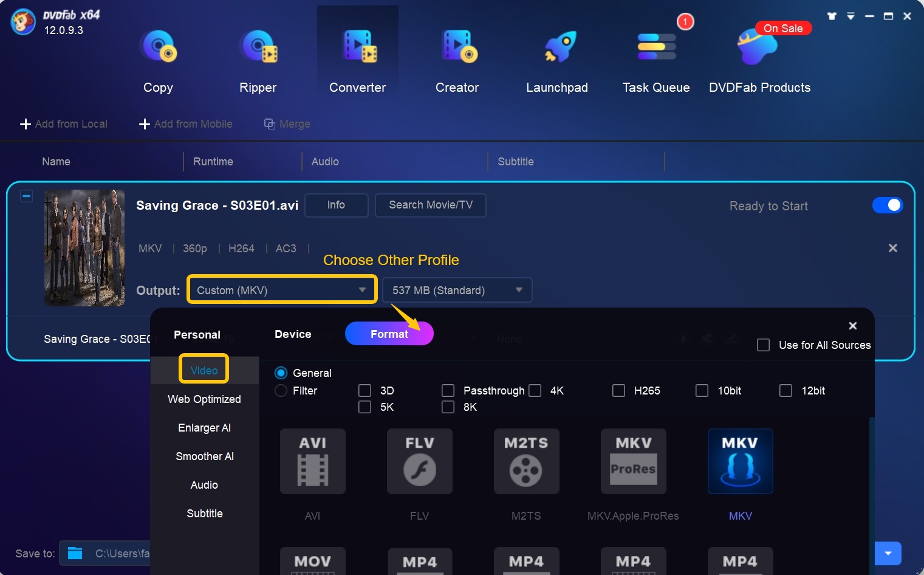Open the Custom (MKV) output dropdown
The image size is (924, 575).
tap(281, 290)
